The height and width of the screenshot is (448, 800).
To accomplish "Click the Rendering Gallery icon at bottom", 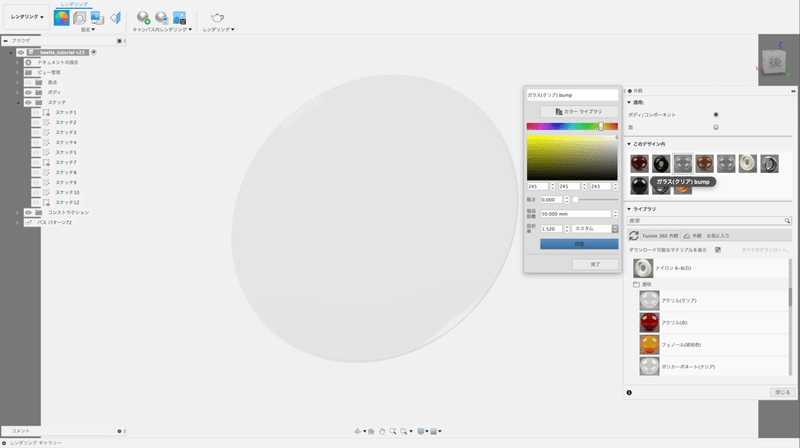I will coord(4,443).
